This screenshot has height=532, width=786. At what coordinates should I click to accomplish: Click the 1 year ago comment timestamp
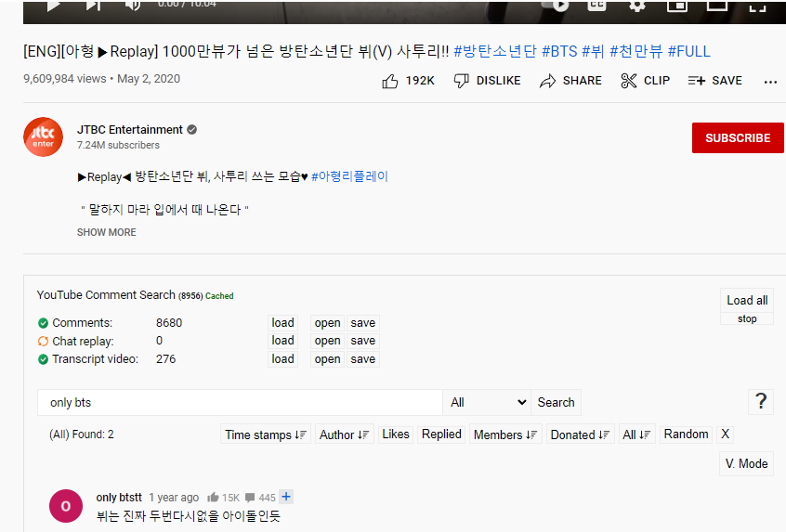click(x=174, y=498)
